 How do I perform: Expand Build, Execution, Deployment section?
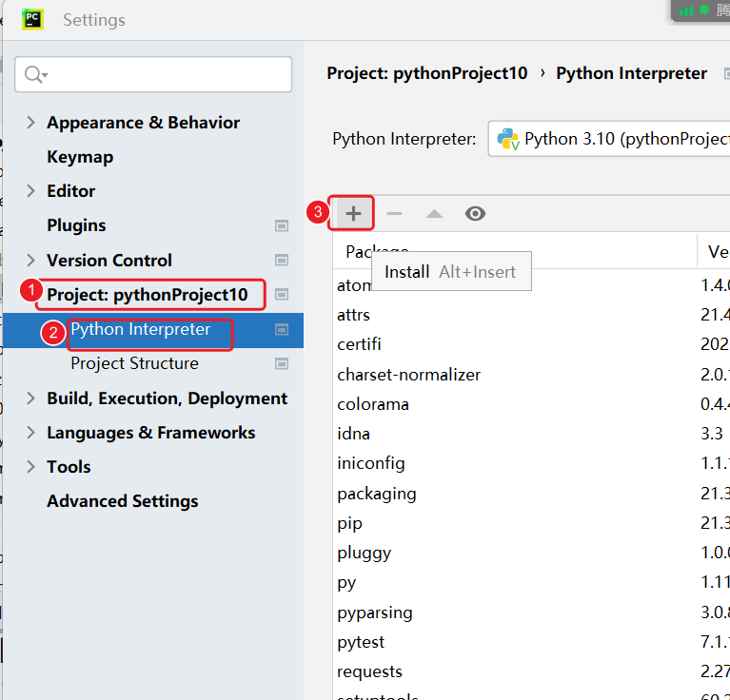point(30,399)
